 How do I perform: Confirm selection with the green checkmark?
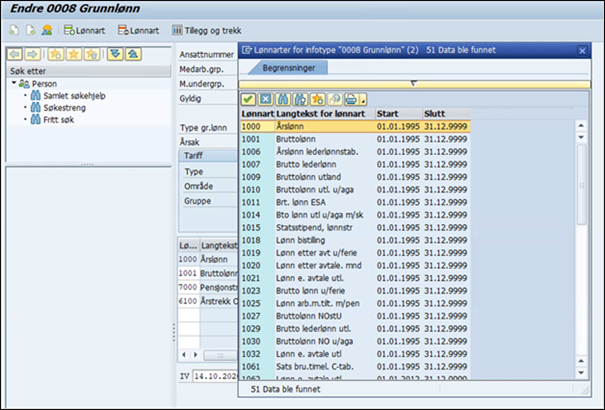pyautogui.click(x=248, y=100)
